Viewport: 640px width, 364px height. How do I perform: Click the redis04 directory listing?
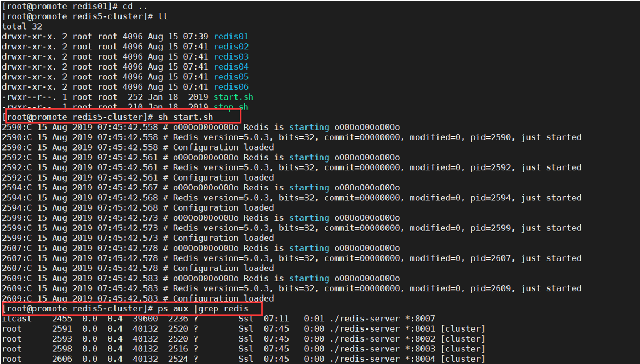[x=230, y=66]
